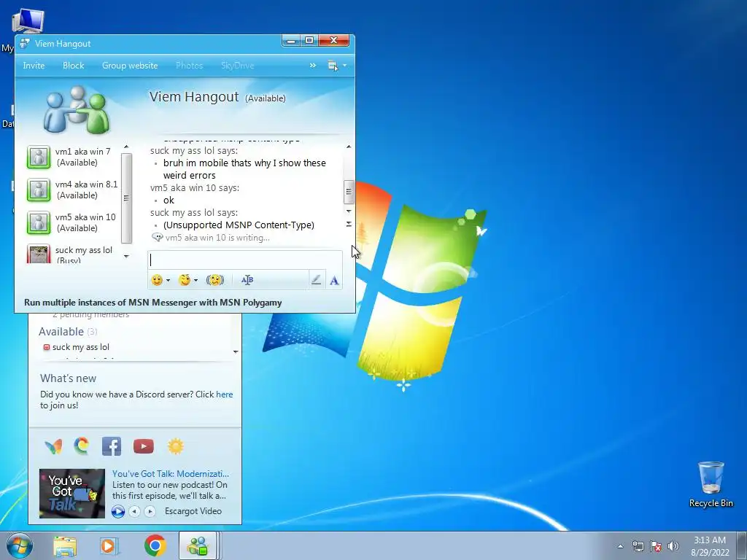Click 'vm5 aka win 10 (Available)' participant name
The image size is (747, 560).
pos(85,222)
